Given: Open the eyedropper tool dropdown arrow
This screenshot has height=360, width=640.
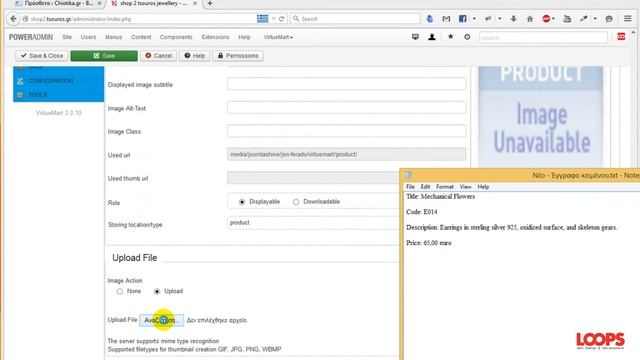Looking at the screenshot, I should [x=595, y=19].
